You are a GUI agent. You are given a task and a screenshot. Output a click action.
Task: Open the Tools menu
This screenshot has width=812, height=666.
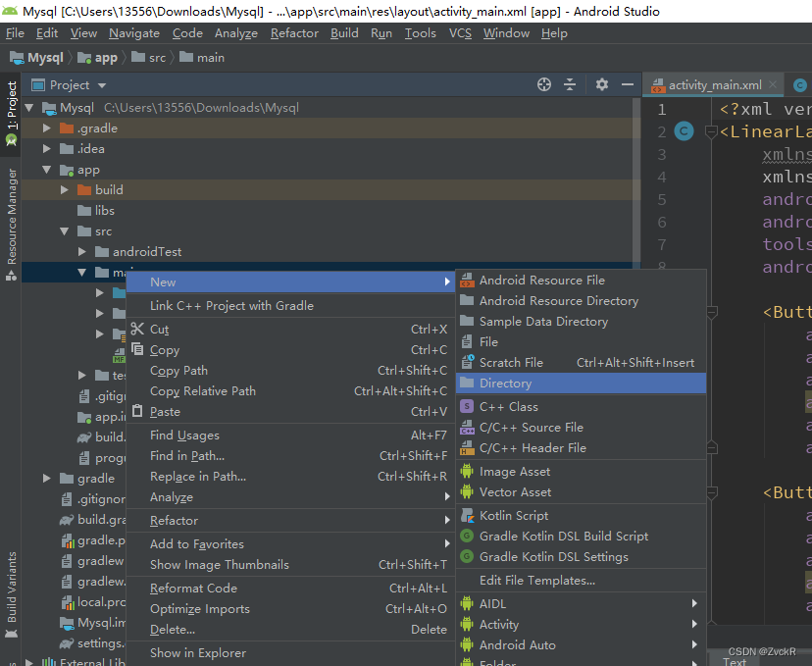[420, 33]
